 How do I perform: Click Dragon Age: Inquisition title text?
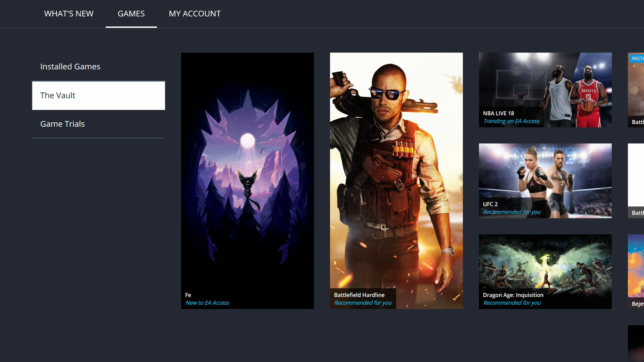point(513,295)
